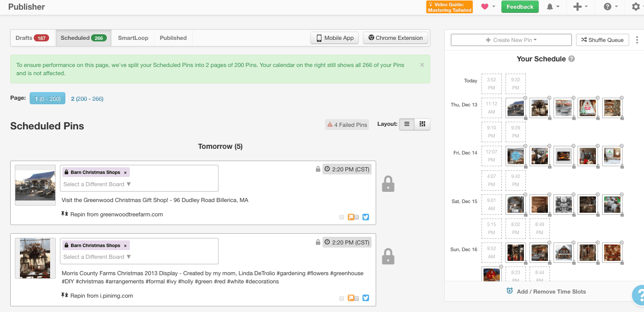Viewport: 644px width, 312px height.
Task: Change the 2:20 PM time on Greenwood pin
Action: [x=347, y=170]
